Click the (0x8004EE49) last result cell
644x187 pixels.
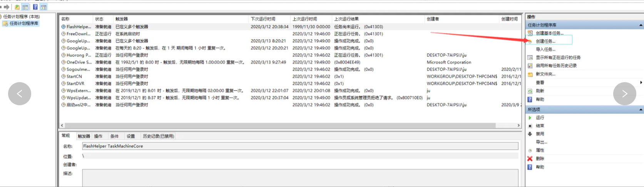pos(347,62)
